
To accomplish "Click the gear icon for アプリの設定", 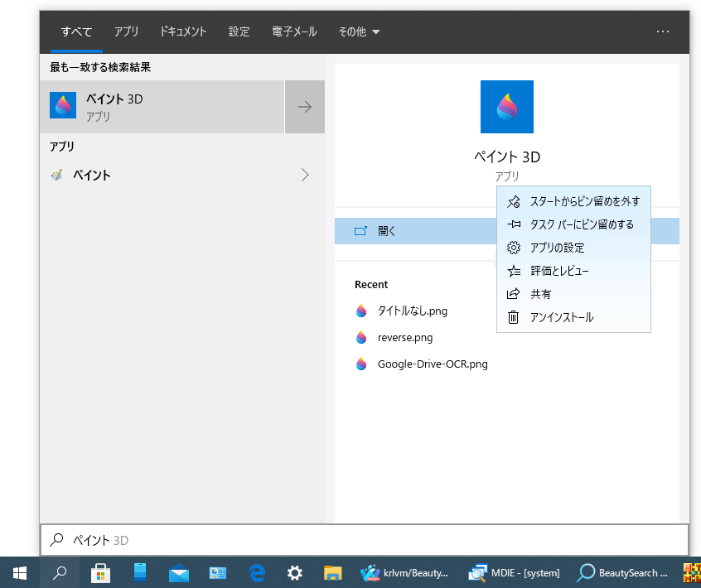I will tap(513, 248).
